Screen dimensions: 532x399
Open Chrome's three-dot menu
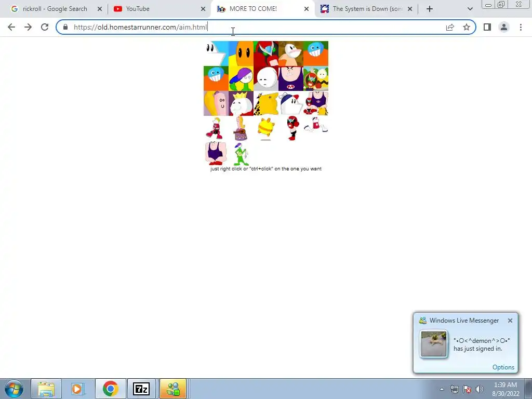click(x=521, y=27)
